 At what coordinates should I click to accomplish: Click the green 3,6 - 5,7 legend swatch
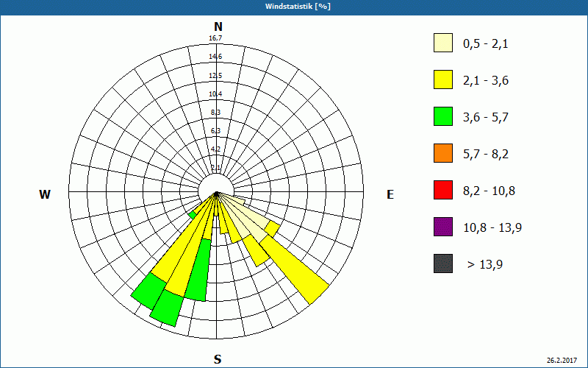[443, 116]
